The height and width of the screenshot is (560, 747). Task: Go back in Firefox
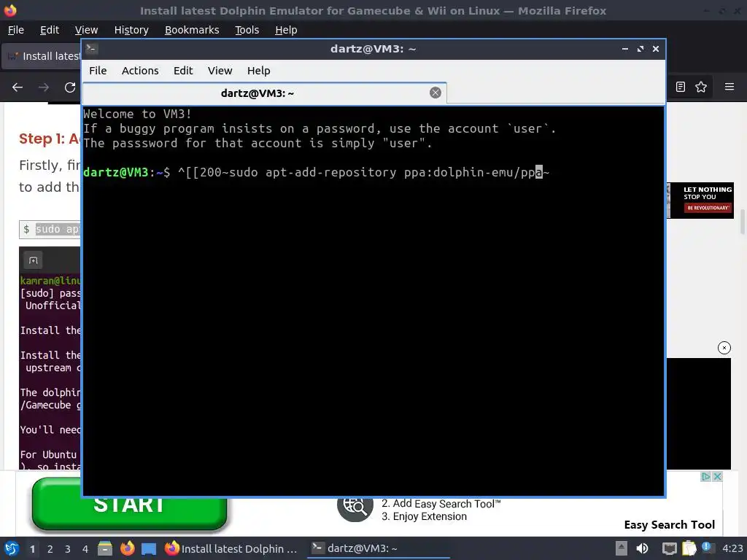[x=18, y=87]
